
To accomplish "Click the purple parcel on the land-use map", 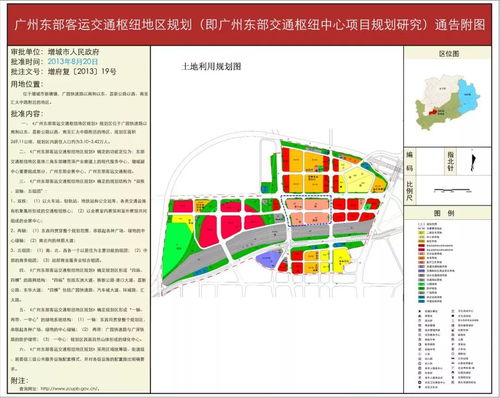I will tap(269, 258).
